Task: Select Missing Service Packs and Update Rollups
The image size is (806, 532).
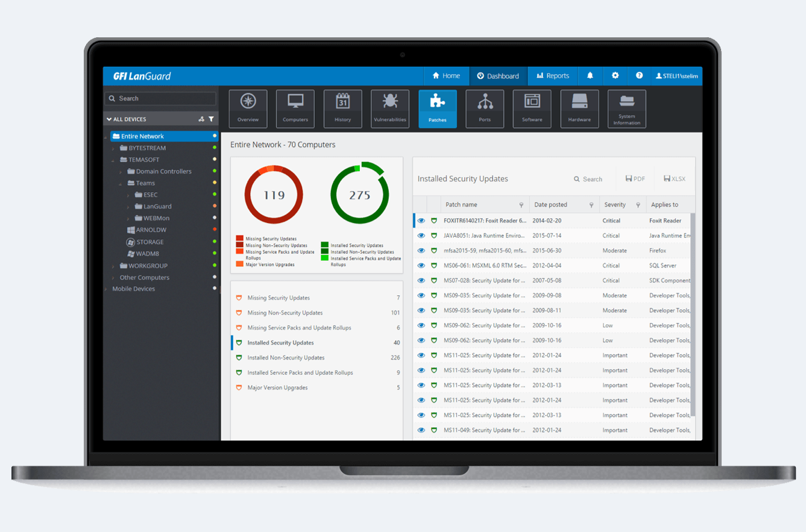Action: pyautogui.click(x=317, y=328)
